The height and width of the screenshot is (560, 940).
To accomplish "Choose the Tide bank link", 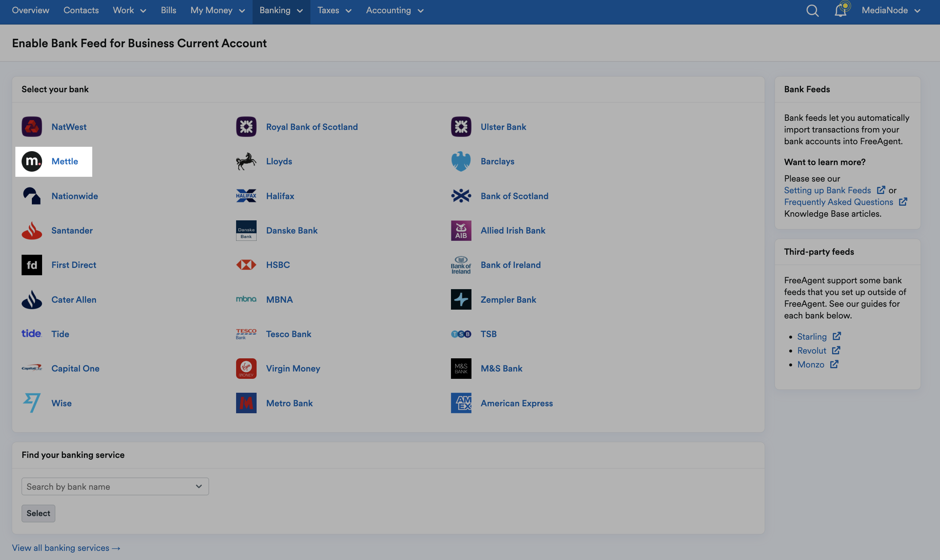I will pyautogui.click(x=60, y=333).
